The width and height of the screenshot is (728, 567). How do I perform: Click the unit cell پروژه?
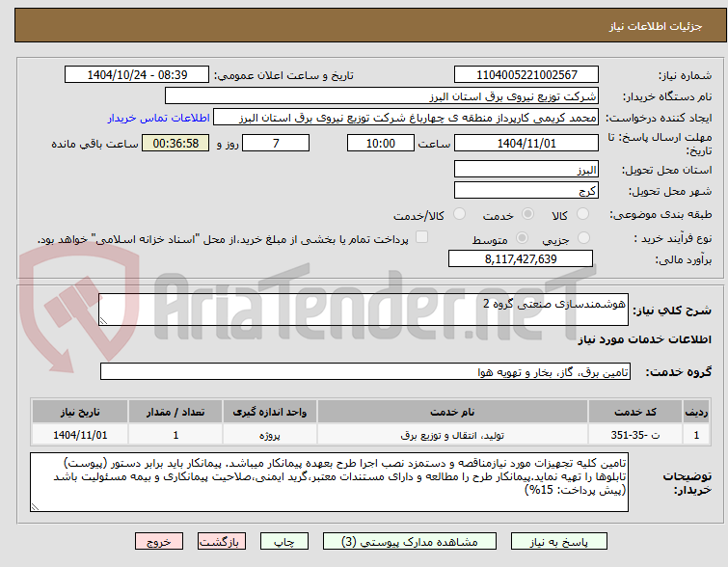[270, 435]
